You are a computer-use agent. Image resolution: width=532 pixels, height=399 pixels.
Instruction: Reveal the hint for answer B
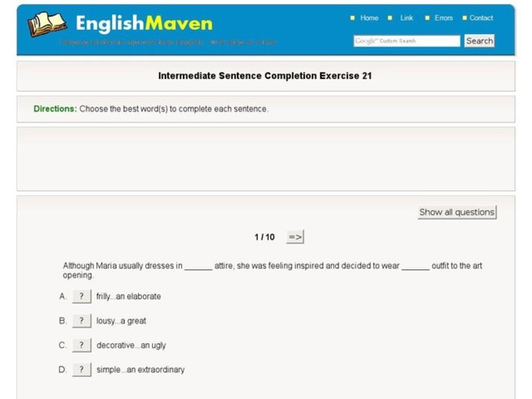point(81,321)
